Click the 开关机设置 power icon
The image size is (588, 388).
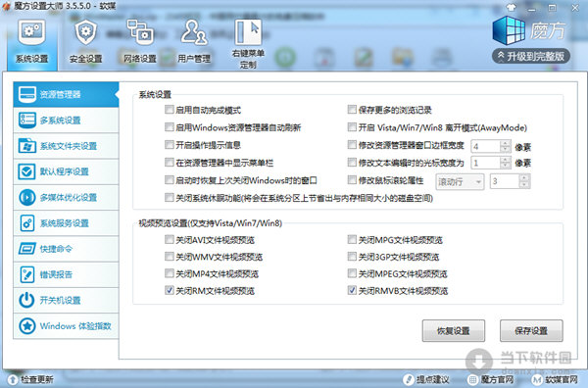(27, 300)
